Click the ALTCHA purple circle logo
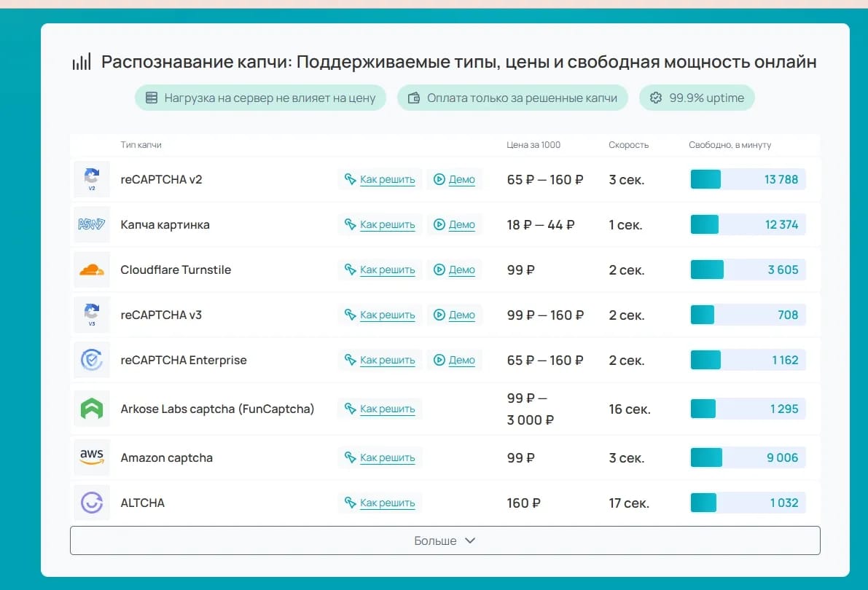 (92, 503)
